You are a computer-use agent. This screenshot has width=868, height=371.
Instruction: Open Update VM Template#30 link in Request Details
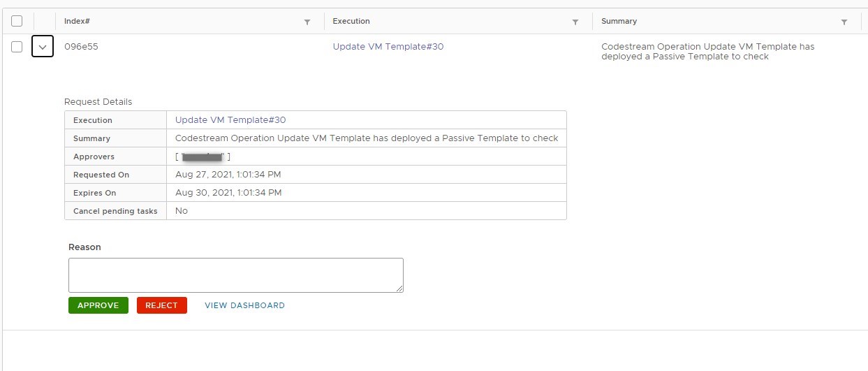230,120
